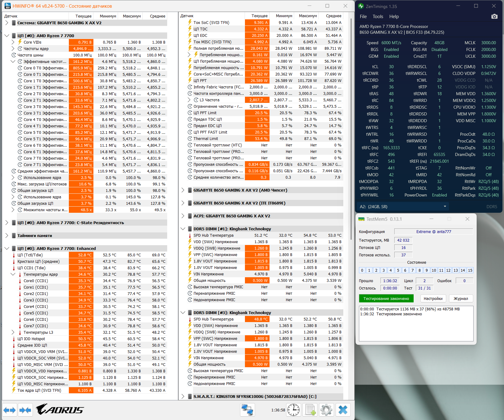504x420 pixels.
Task: Click the Speed value 6000 MT/s in ZenTimings
Action: point(391,43)
